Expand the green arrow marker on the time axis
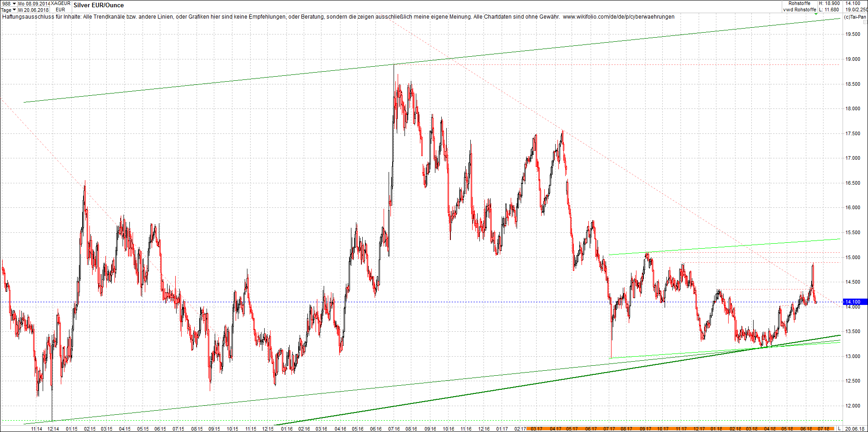Viewport: 868px width, 432px height. (816, 14)
